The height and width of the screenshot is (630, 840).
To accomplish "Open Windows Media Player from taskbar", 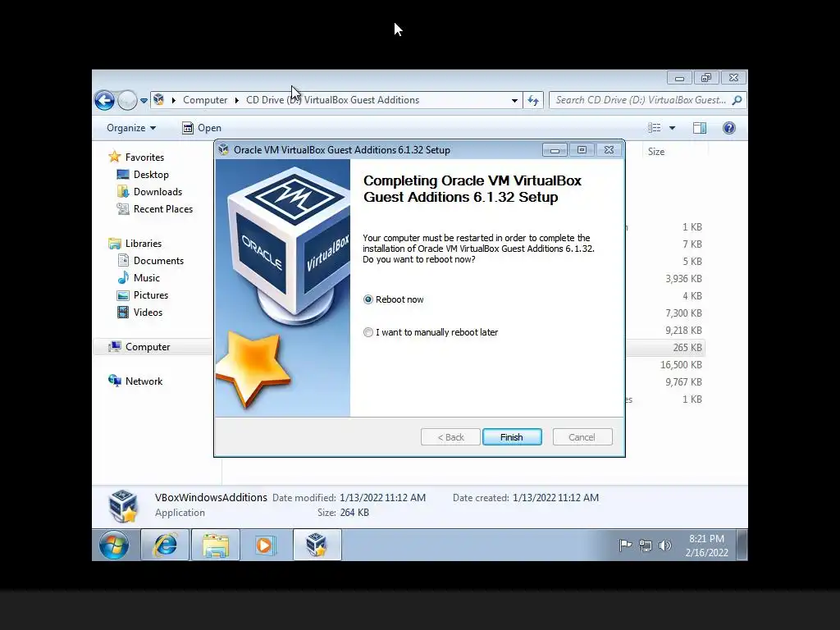I will [266, 546].
